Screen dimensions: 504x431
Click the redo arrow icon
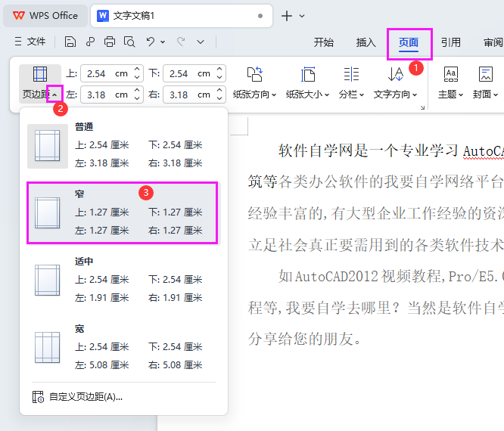[x=181, y=42]
